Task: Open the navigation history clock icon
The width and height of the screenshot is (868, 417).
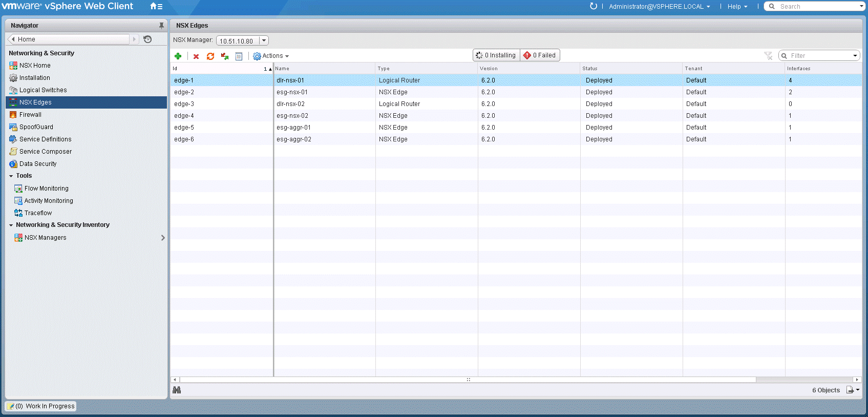Action: (x=147, y=39)
